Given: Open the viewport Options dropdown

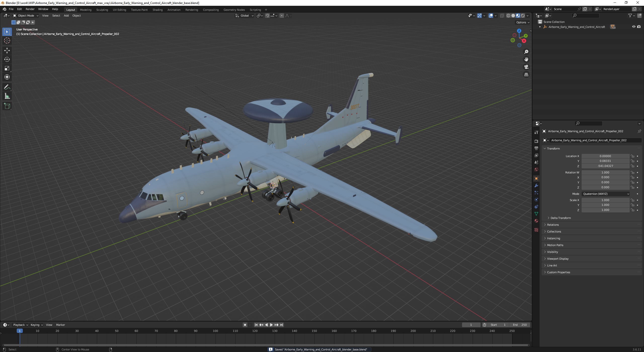Looking at the screenshot, I should point(523,22).
